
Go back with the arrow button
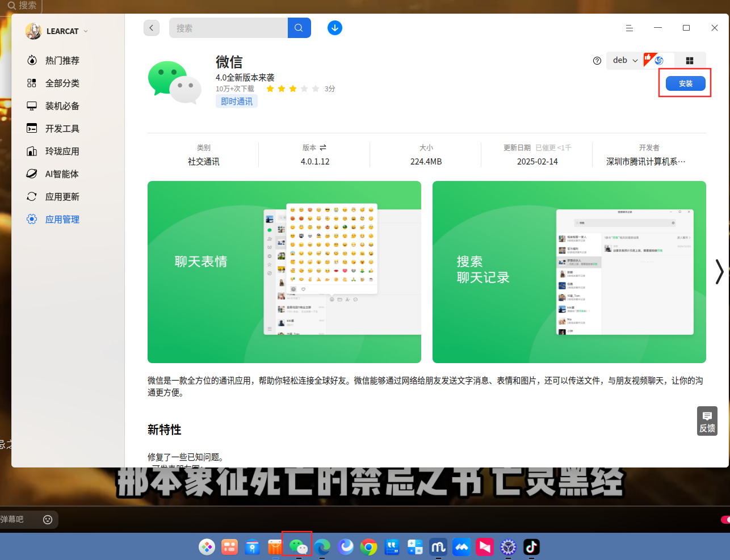click(x=152, y=28)
